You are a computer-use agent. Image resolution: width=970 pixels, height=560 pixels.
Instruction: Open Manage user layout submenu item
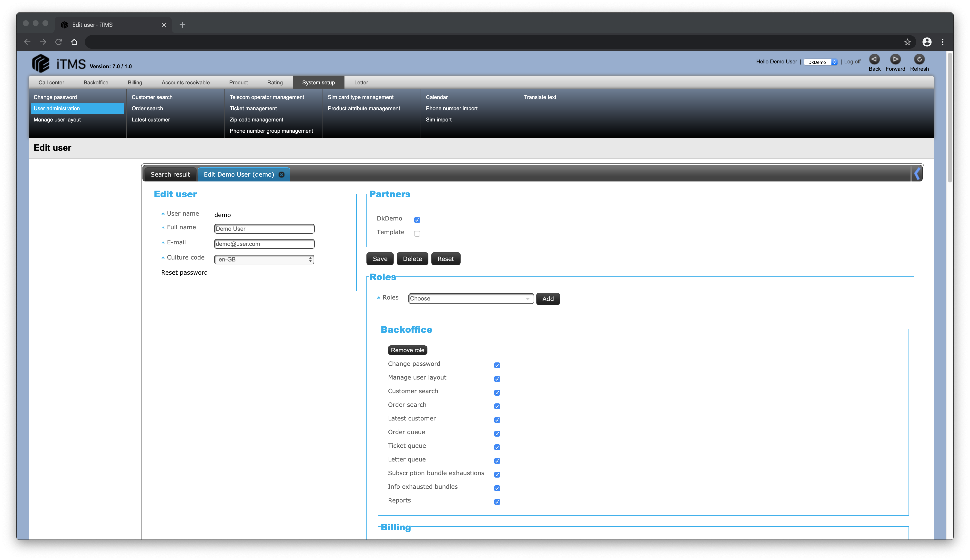[57, 120]
